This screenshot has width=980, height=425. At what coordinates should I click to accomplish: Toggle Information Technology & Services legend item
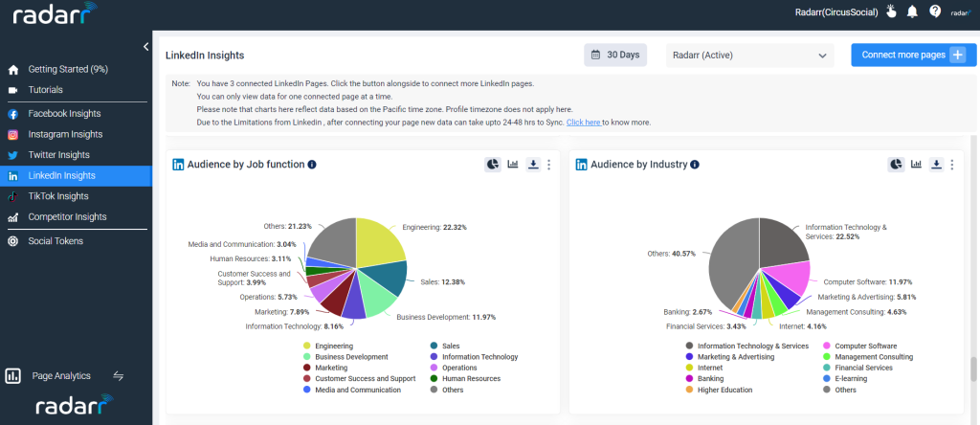[x=746, y=346]
